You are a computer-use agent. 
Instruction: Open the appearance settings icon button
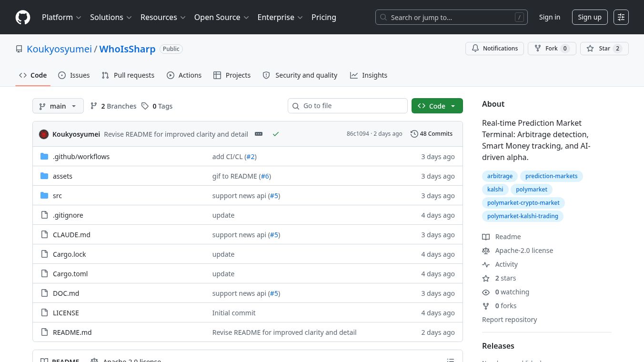pos(621,17)
